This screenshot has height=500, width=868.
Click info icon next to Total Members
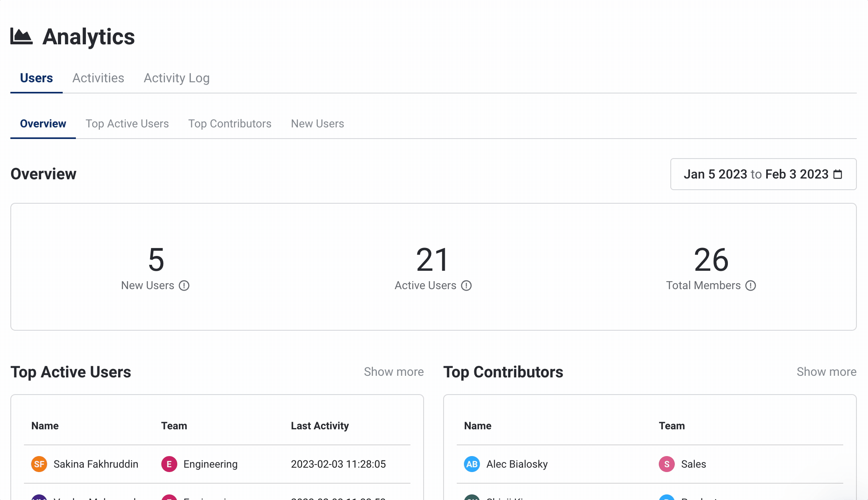(x=751, y=286)
